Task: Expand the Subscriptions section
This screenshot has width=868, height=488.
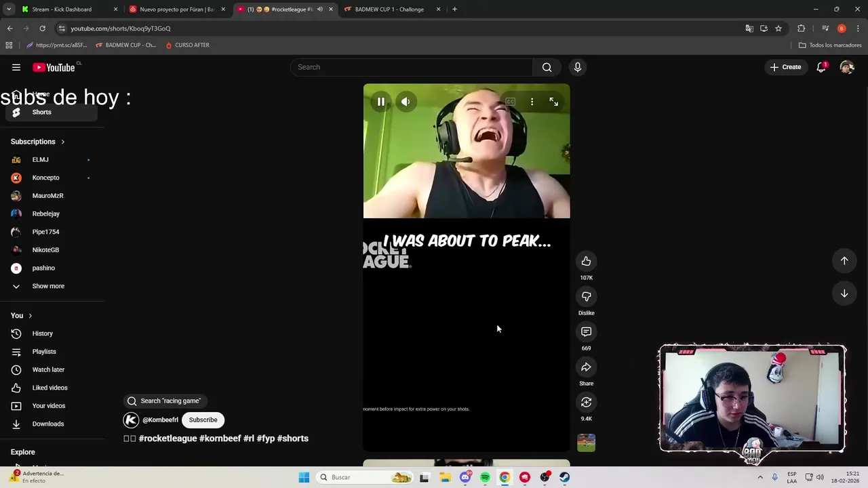Action: pos(38,142)
